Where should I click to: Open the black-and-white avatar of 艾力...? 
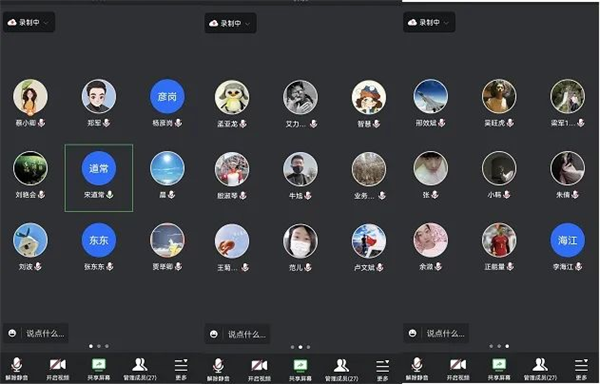click(x=300, y=97)
